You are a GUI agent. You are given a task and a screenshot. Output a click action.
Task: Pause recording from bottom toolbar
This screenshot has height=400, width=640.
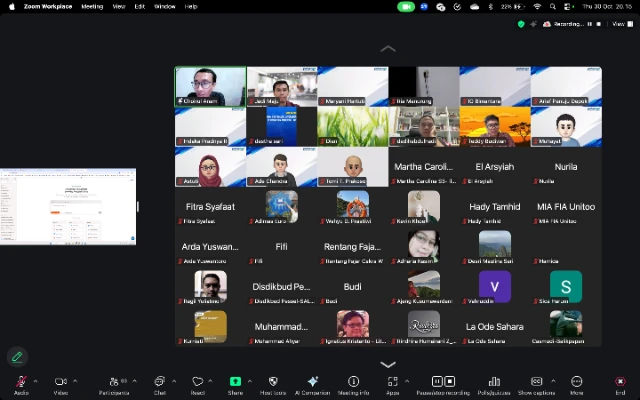[437, 381]
